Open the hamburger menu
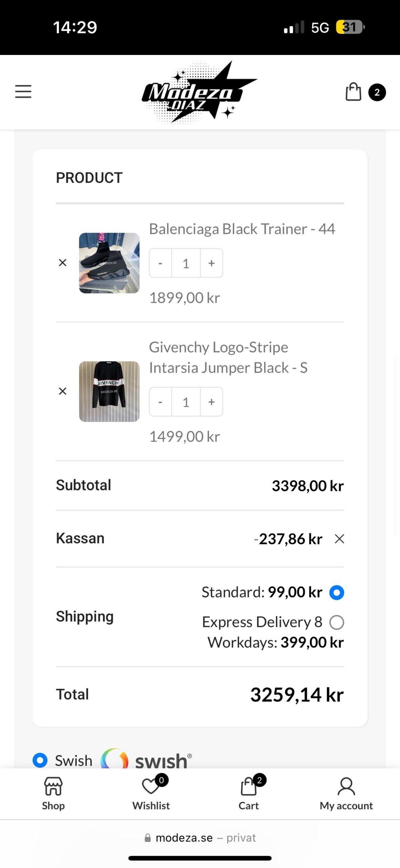This screenshot has height=868, width=400. click(23, 92)
